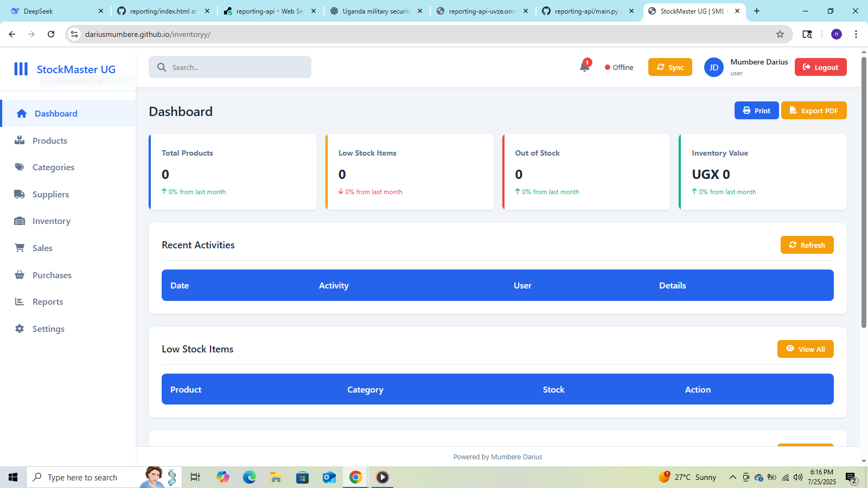Screen dimensions: 868x488
Task: Click the Purchases basket icon in sidebar
Action: point(20,275)
